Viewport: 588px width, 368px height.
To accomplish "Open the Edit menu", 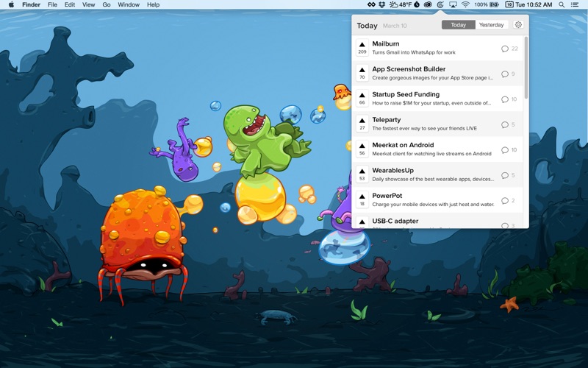I will (69, 4).
